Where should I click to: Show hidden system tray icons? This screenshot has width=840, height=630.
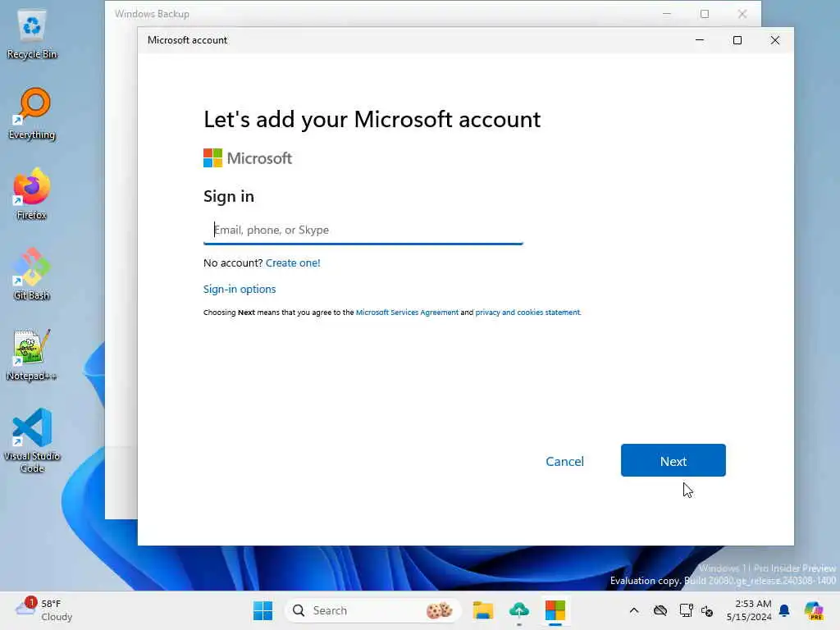point(634,610)
